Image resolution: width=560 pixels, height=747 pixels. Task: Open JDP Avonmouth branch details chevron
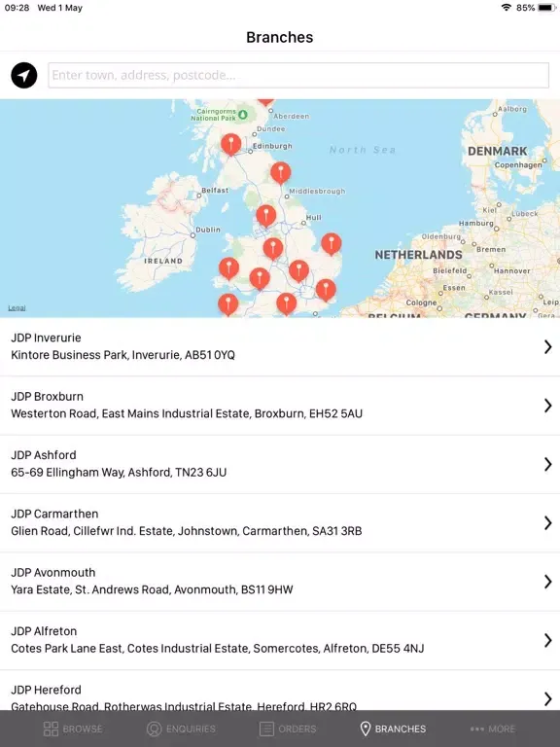click(548, 582)
